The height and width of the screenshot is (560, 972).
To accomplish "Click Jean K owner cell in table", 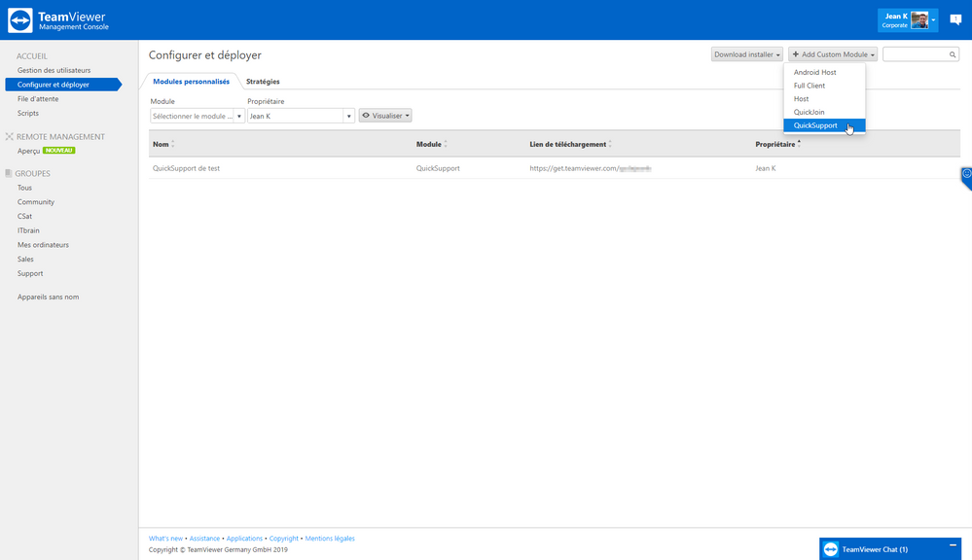I will click(765, 168).
